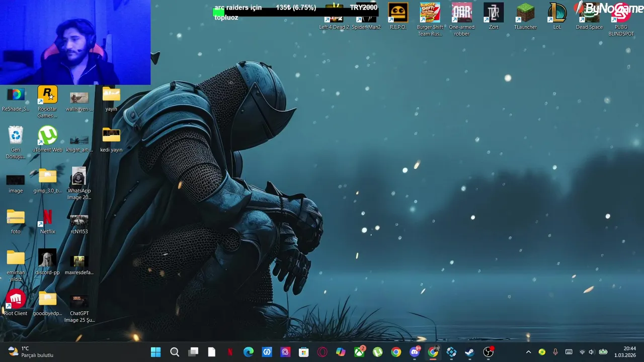Open the white document app on taskbar
The height and width of the screenshot is (362, 644).
click(212, 352)
